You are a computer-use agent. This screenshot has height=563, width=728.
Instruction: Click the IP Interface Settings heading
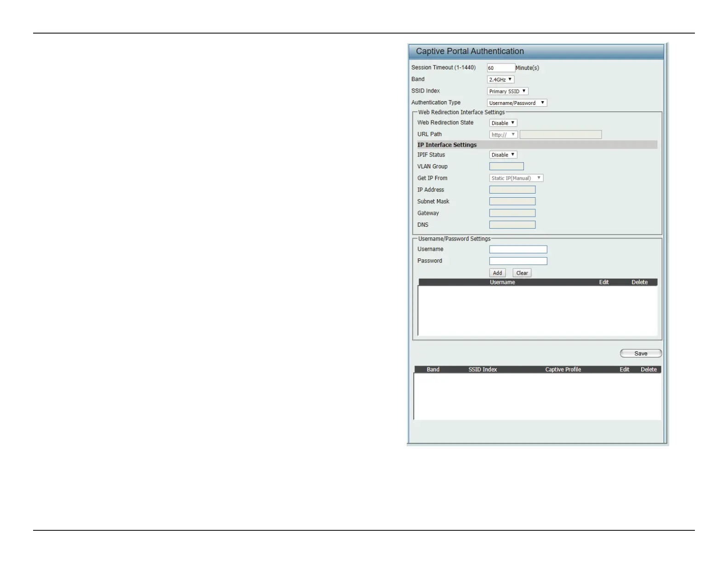447,145
